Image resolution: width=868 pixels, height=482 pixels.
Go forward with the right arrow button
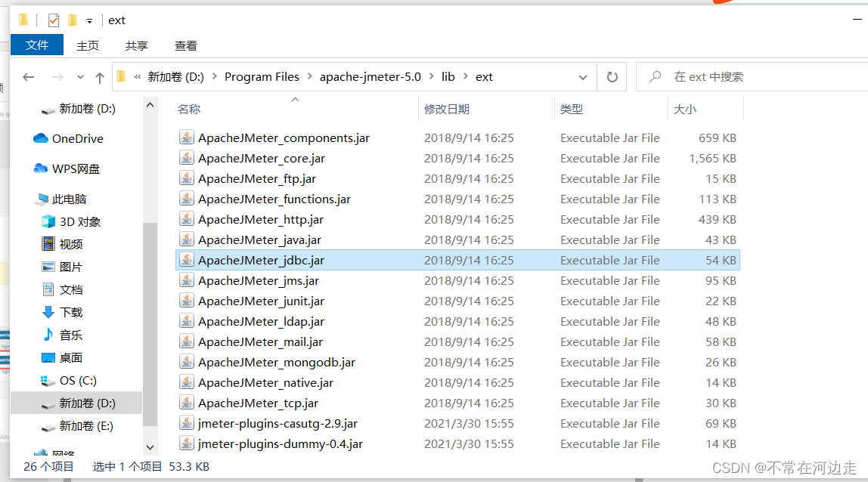click(57, 77)
